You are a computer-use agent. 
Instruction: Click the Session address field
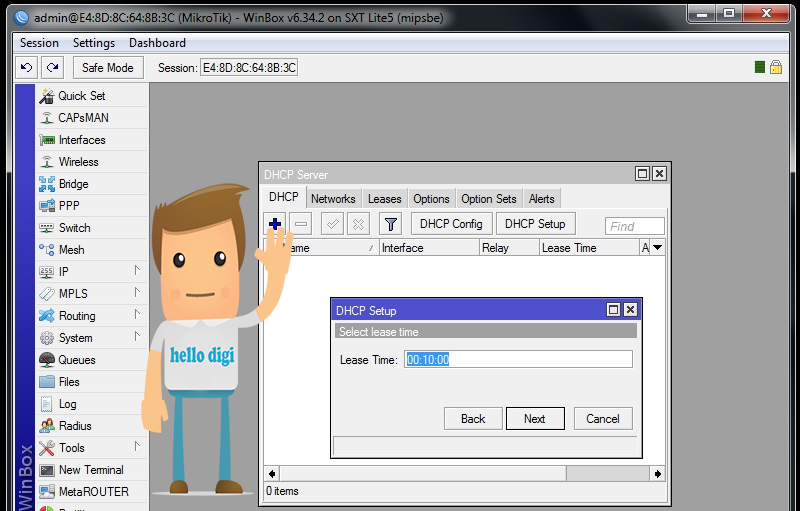(249, 68)
